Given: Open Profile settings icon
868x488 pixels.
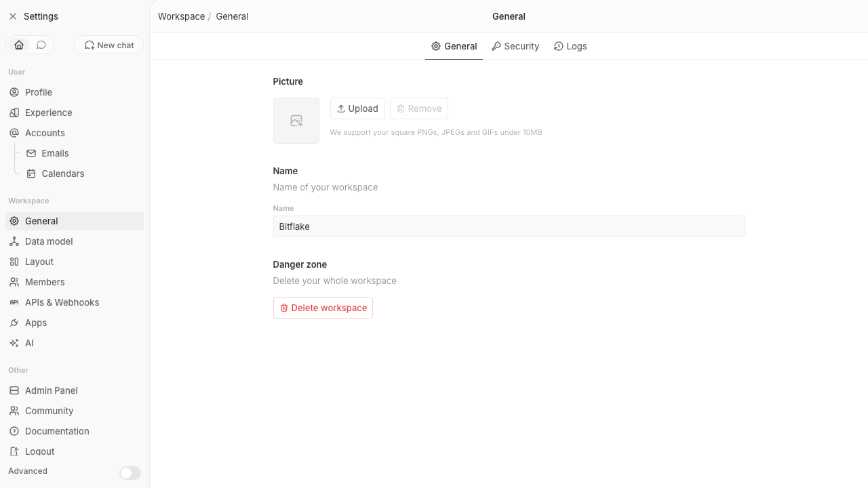Looking at the screenshot, I should 14,92.
